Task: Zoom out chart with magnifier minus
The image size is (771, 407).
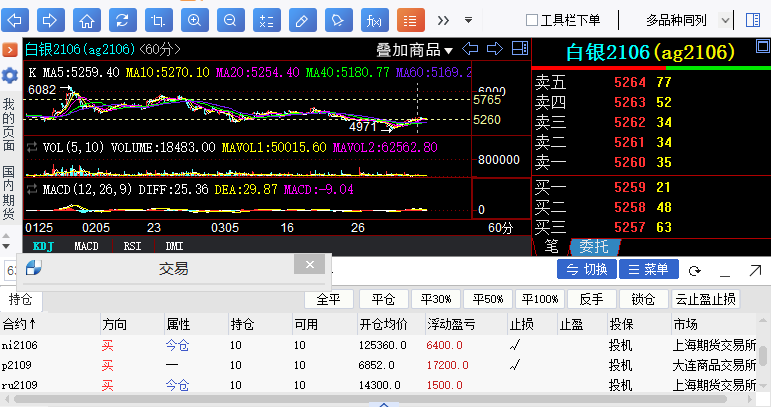Action: tap(231, 20)
